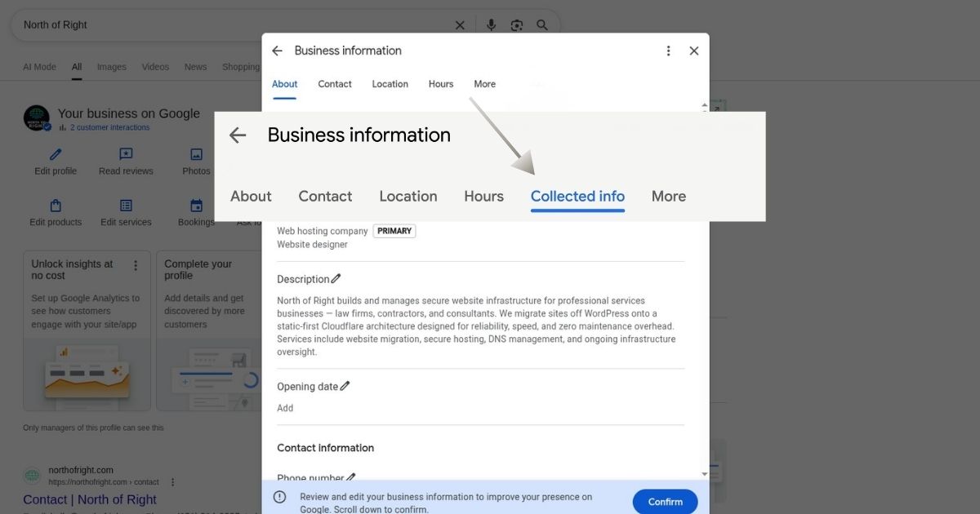Open the Edit services list shortcut

126,213
